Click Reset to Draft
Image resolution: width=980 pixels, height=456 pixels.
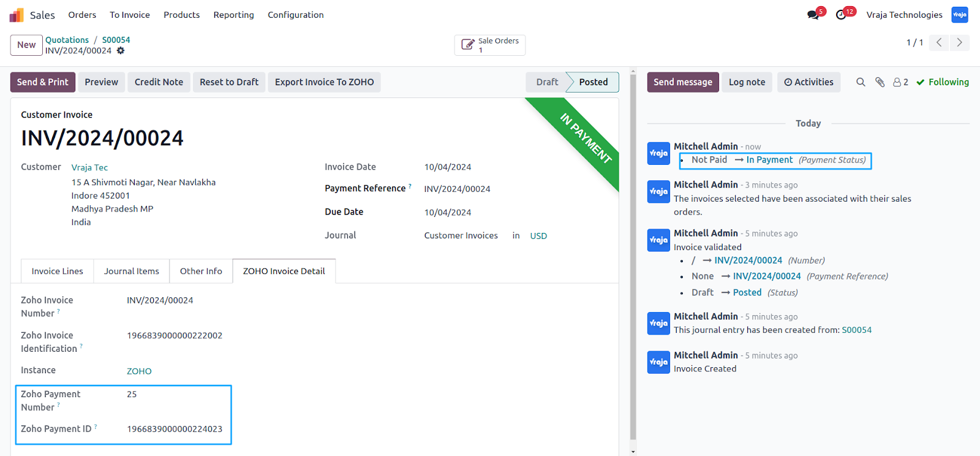click(229, 82)
